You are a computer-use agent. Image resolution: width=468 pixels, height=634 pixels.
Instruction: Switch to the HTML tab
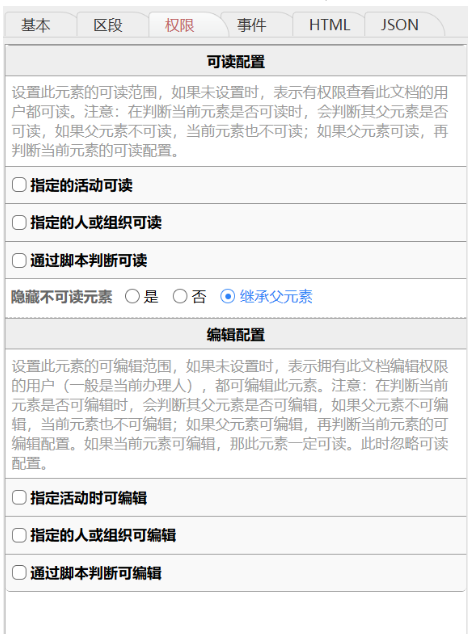[x=329, y=25]
